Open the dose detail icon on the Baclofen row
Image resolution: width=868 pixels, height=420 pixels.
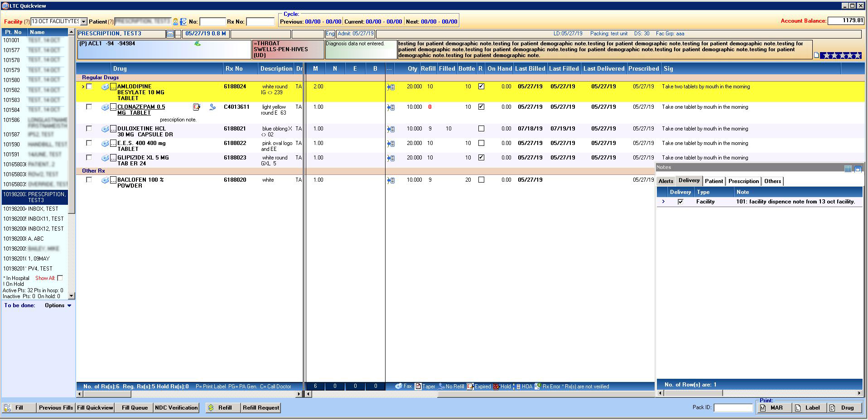391,181
